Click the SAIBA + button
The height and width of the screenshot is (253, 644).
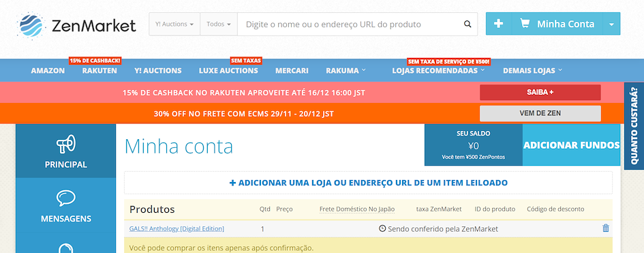[540, 93]
